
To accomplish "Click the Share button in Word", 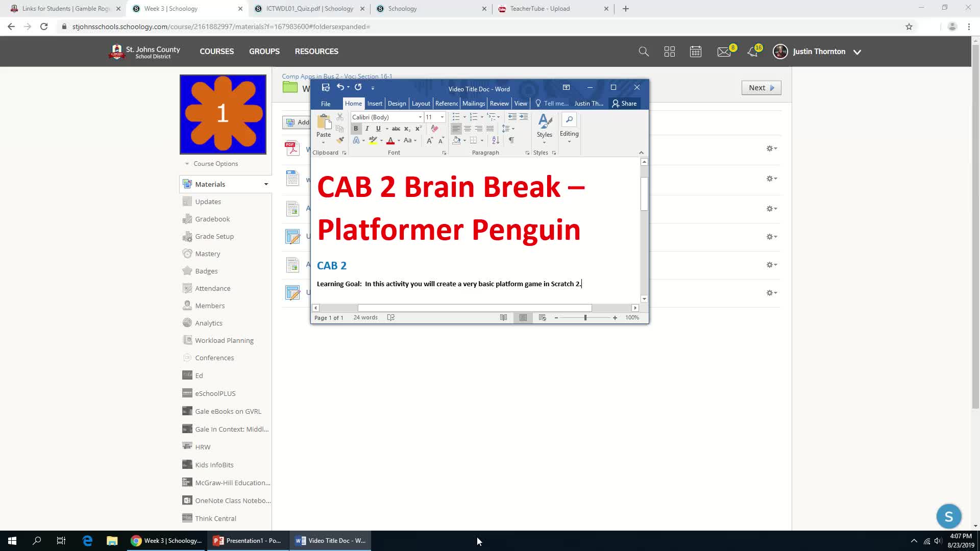I will [x=625, y=103].
